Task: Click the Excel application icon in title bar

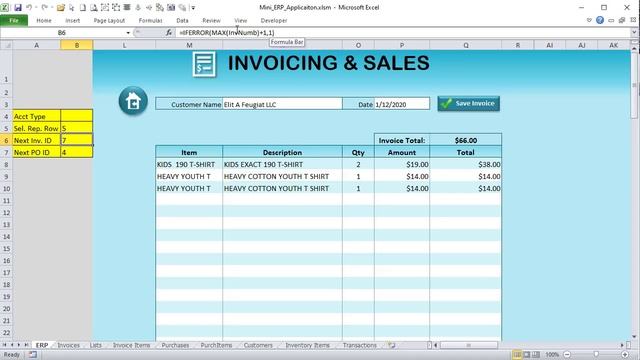Action: tap(5, 7)
